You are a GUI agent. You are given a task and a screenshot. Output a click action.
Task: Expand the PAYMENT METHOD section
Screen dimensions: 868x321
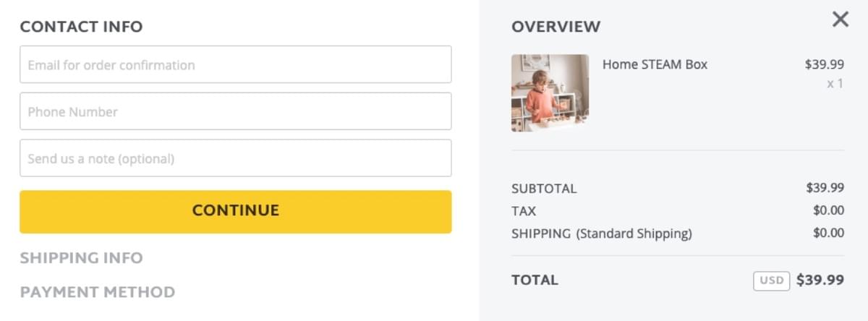[97, 292]
